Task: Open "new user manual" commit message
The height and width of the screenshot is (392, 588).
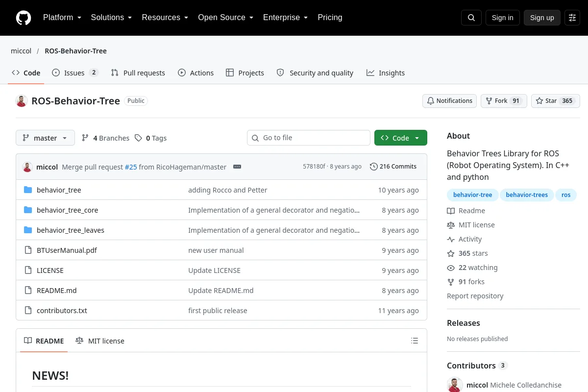Action: [216, 250]
